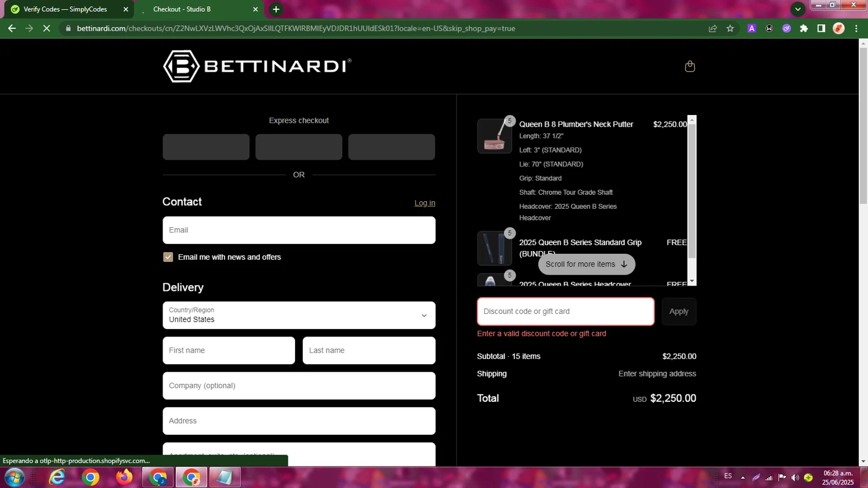Click the Subtotal 15 items label

pos(509,357)
